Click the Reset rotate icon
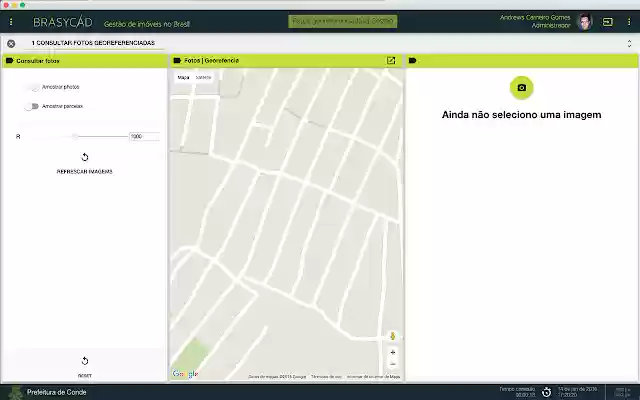The height and width of the screenshot is (400, 640). (x=84, y=361)
